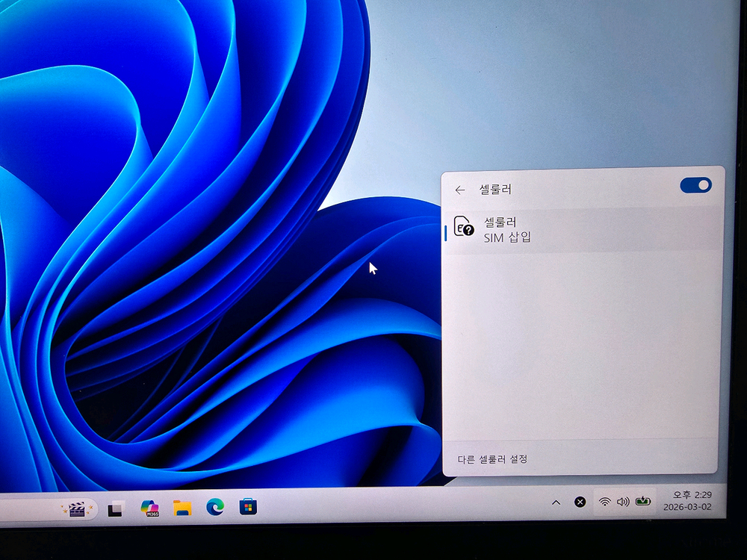Expand the hidden icons tray chevron
The height and width of the screenshot is (560, 747).
(556, 503)
